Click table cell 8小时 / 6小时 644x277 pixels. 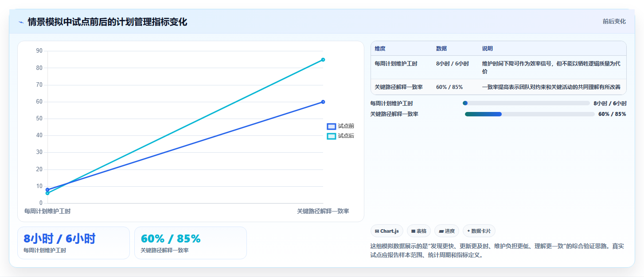(453, 64)
